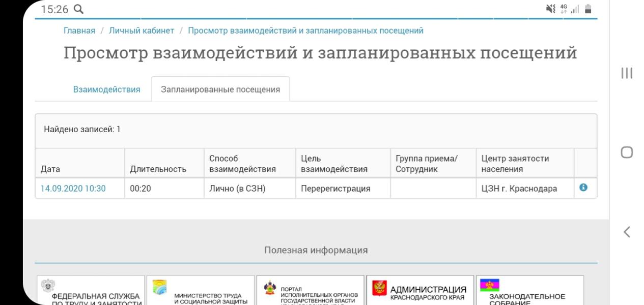Image resolution: width=644 pixels, height=305 pixels.
Task: Select the Запланированные посещения tab
Action: [x=220, y=89]
